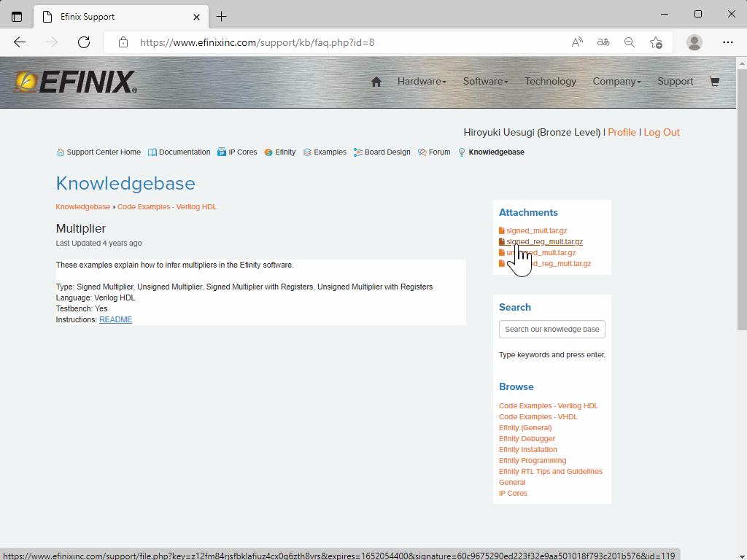Screen dimensions: 747x560
Task: Go to Support Center Home
Action: point(98,152)
